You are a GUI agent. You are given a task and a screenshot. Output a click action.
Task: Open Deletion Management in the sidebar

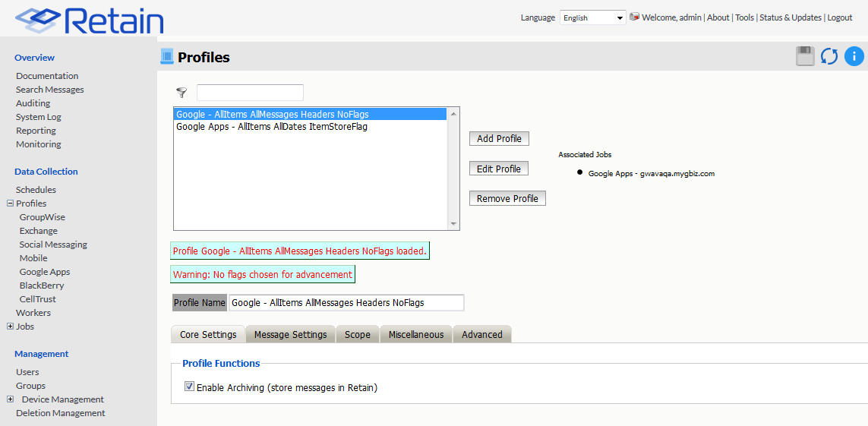(x=60, y=413)
